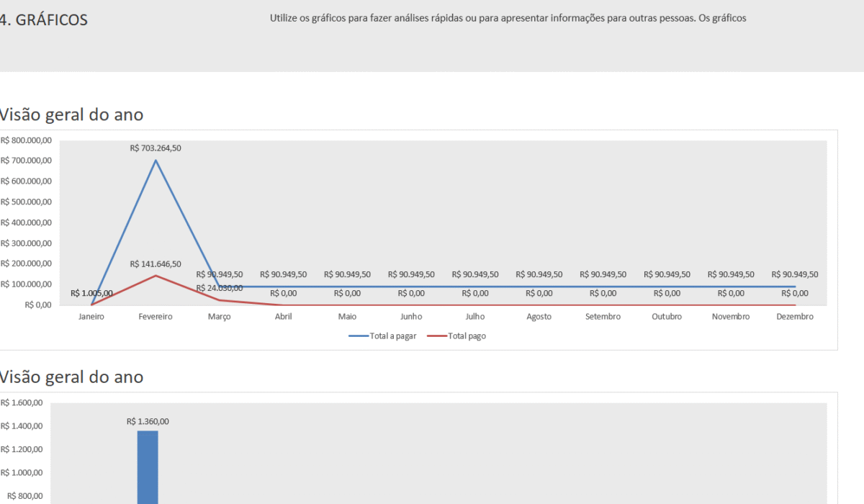864x504 pixels.
Task: Click the R$ 1.360,00 bar label
Action: (148, 422)
